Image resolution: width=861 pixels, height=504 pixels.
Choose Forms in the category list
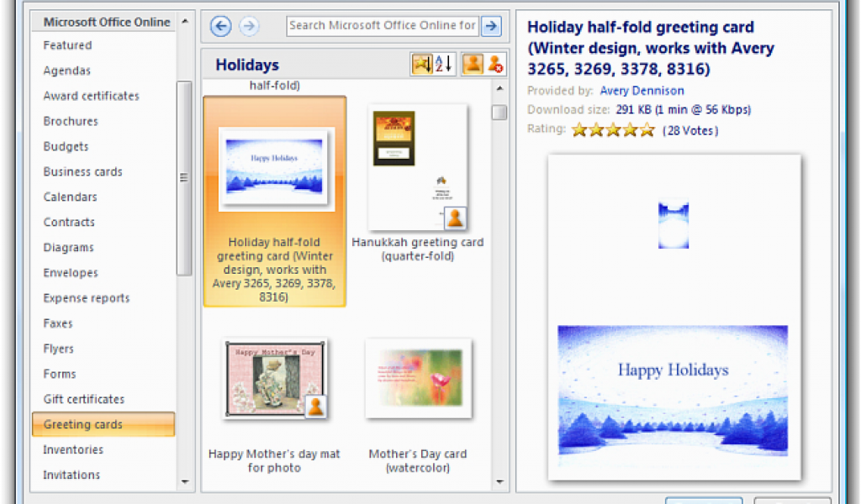(x=60, y=374)
